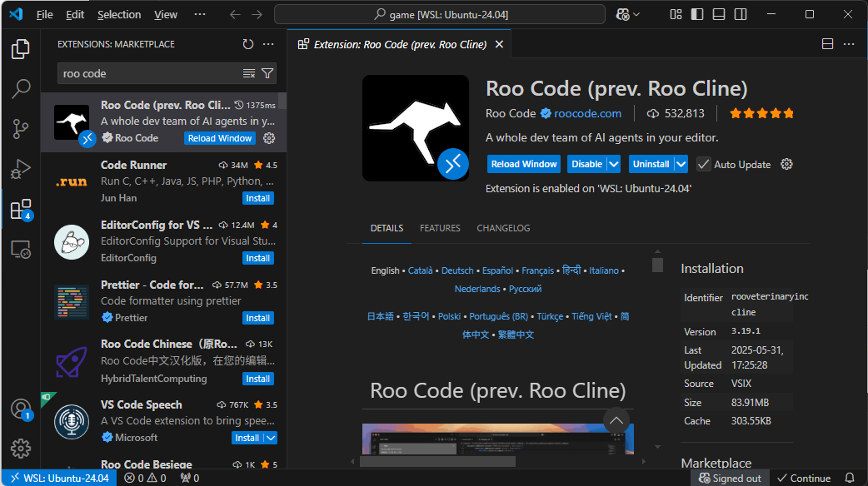
Task: Uninstall the Roo Code extension
Action: click(x=651, y=164)
